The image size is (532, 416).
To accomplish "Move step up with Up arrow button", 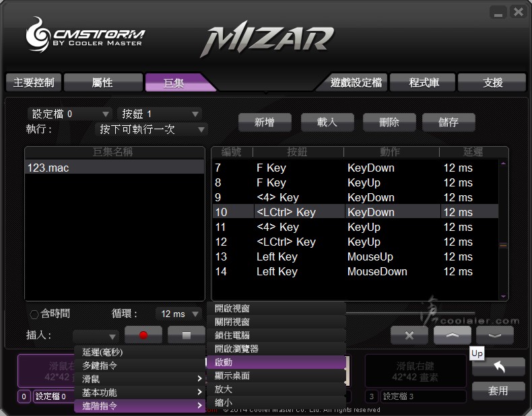I will pos(453,335).
